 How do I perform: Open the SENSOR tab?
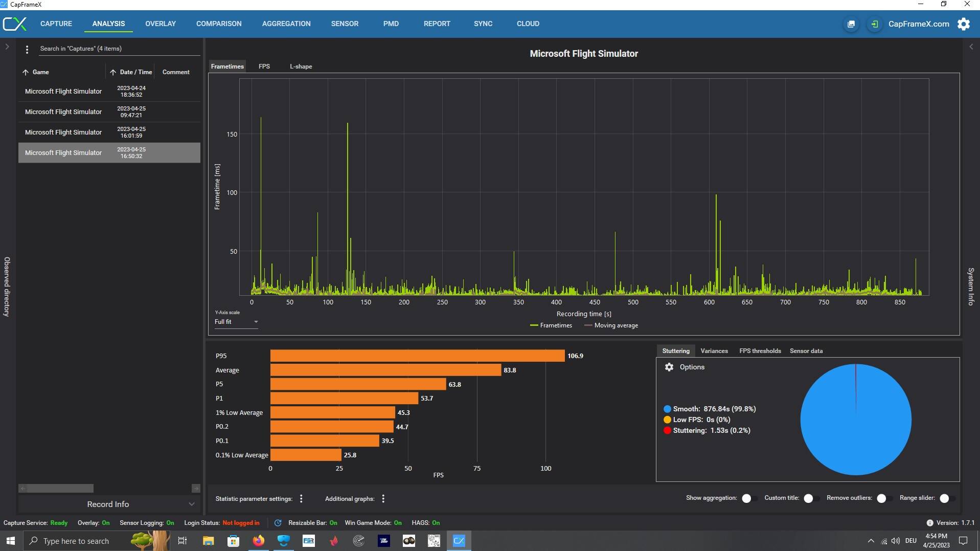[345, 24]
